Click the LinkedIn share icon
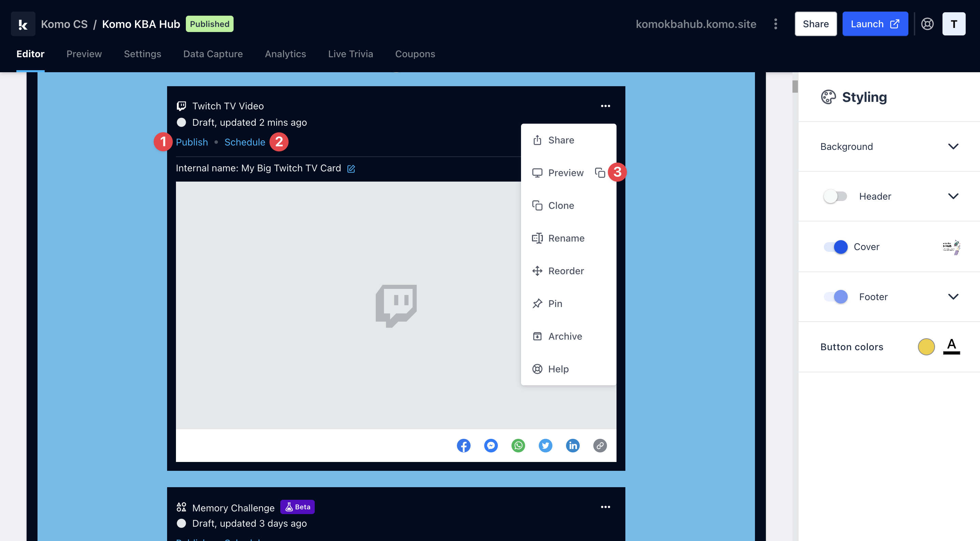The height and width of the screenshot is (541, 980). (x=572, y=445)
